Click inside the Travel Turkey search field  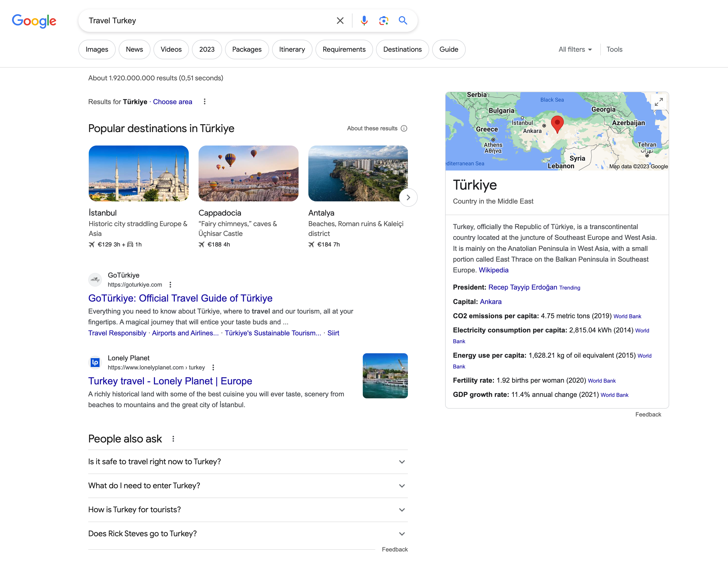tap(207, 21)
